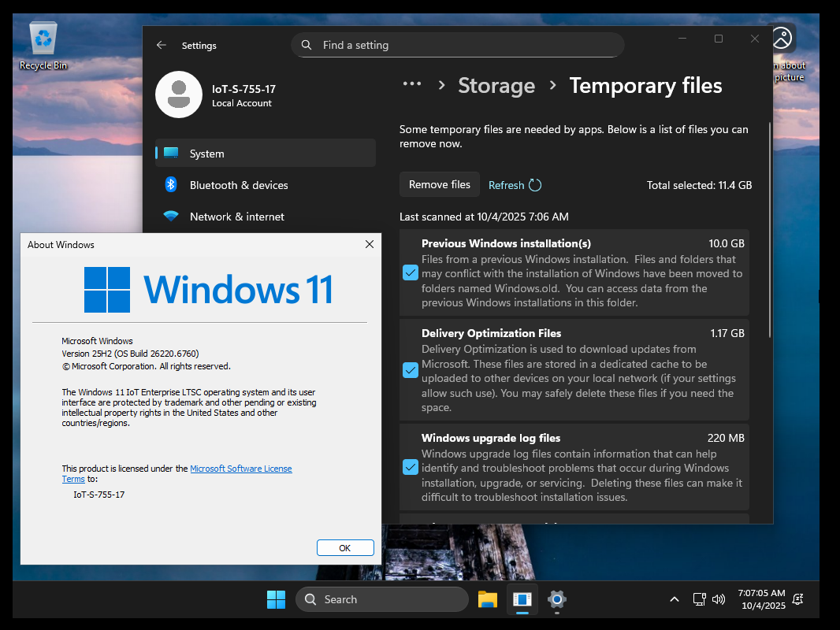Select Network & internet in sidebar
This screenshot has height=630, width=840.
(x=266, y=217)
